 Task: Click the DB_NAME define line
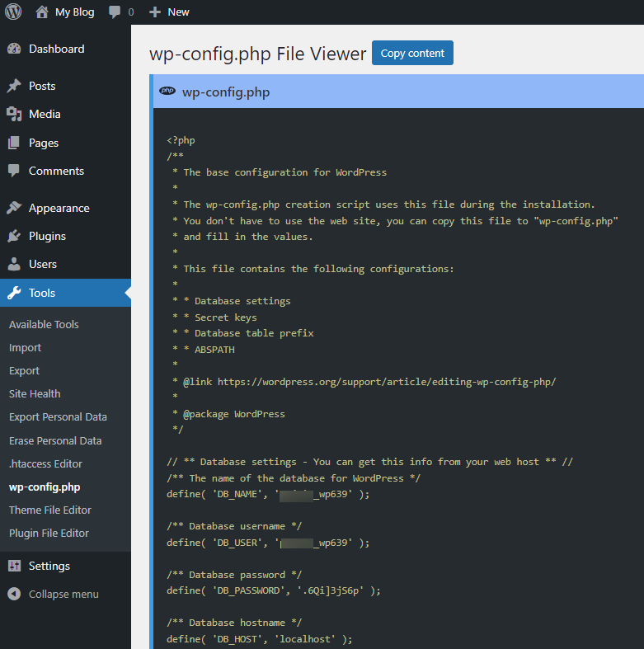point(268,494)
